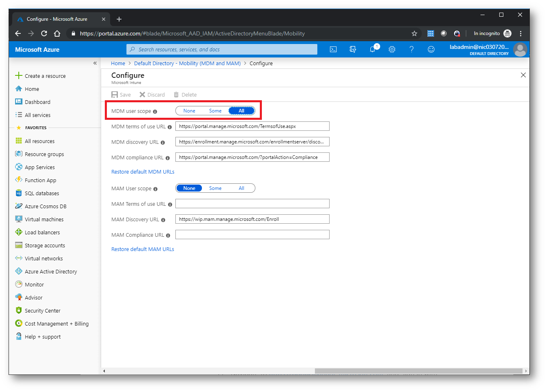547x392 pixels.
Task: Set MDM user scope to Some
Action: click(215, 111)
